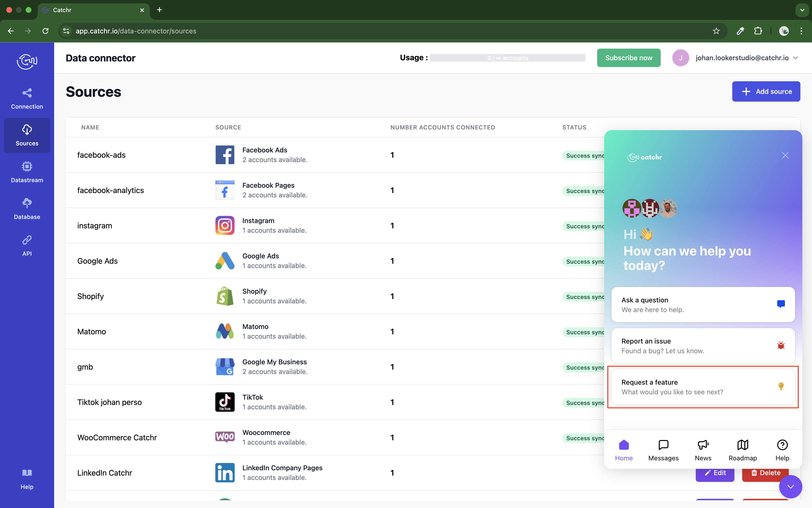
Task: Click the support team avatars
Action: click(650, 208)
